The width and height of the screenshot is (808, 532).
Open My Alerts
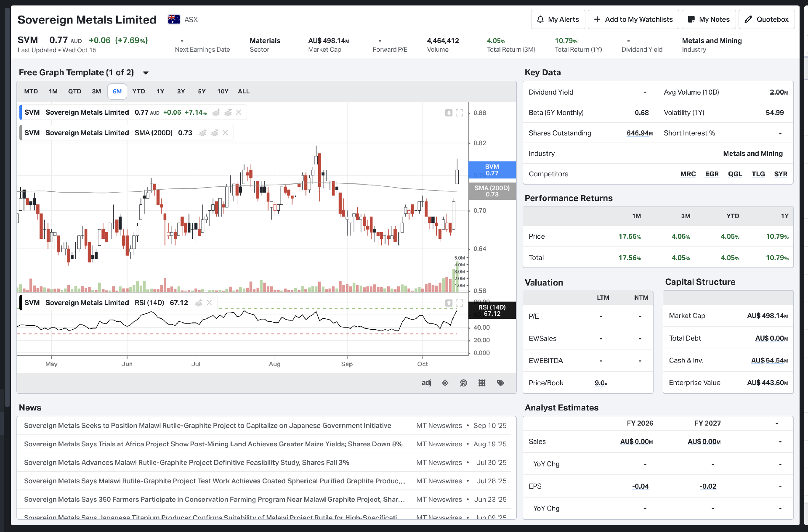558,19
